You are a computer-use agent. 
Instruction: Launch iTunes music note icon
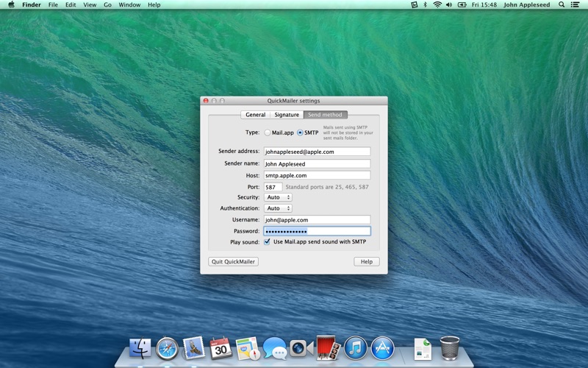pos(355,348)
